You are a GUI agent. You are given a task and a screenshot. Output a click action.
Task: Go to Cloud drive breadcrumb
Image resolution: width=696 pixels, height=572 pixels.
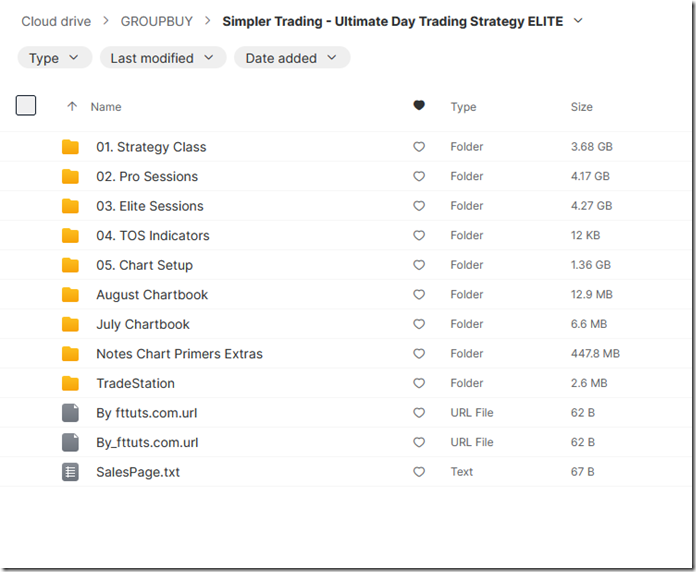[56, 21]
